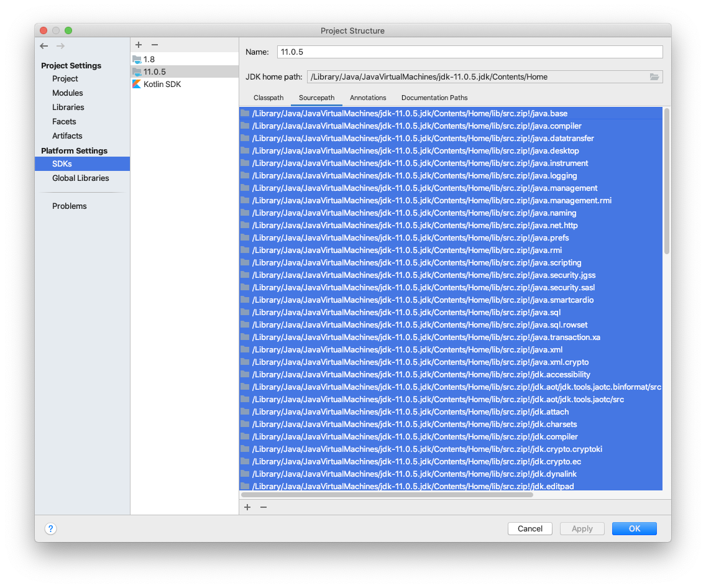Select the java.security.sasl source path
The height and width of the screenshot is (588, 706).
click(x=451, y=287)
